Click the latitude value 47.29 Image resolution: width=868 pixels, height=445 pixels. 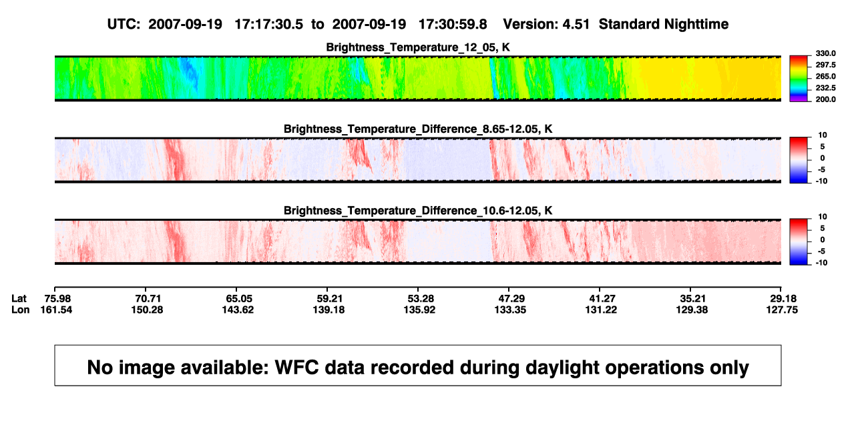[x=511, y=298]
